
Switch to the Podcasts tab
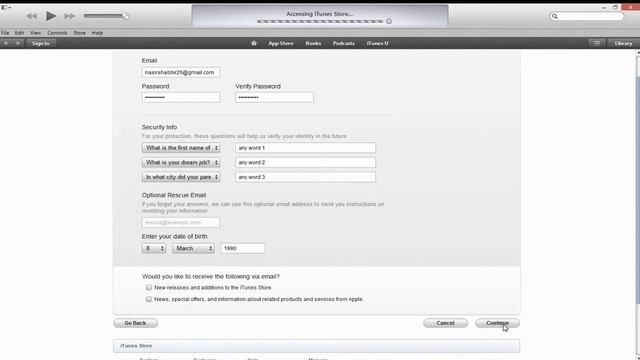(344, 43)
